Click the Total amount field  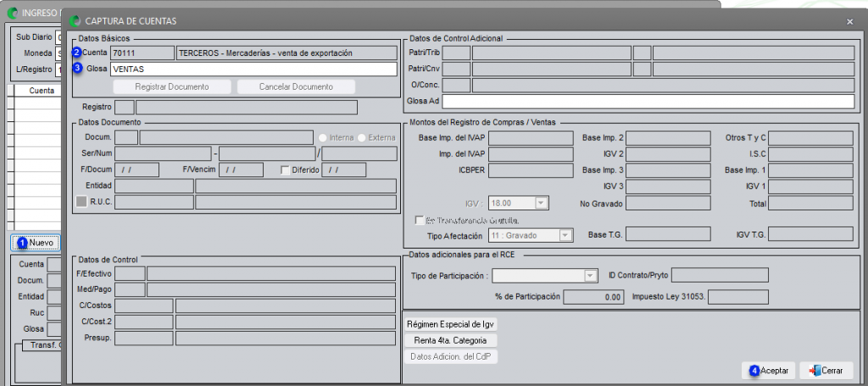pyautogui.click(x=810, y=204)
